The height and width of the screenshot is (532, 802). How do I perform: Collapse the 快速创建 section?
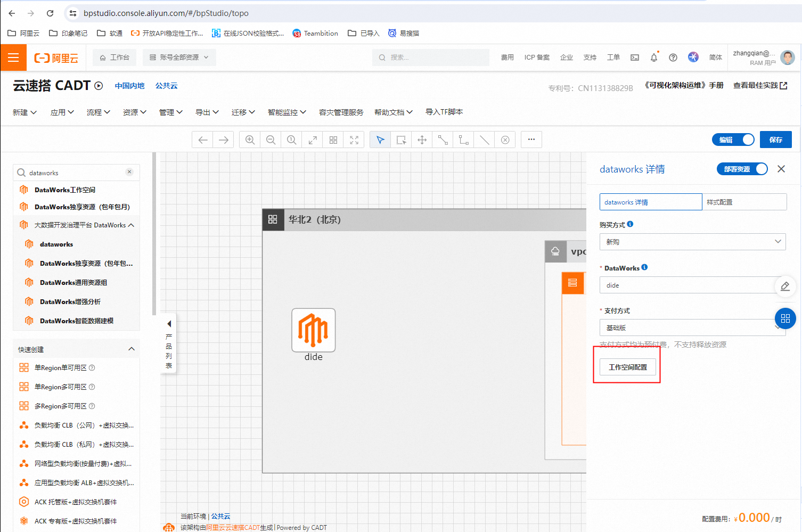(132, 349)
